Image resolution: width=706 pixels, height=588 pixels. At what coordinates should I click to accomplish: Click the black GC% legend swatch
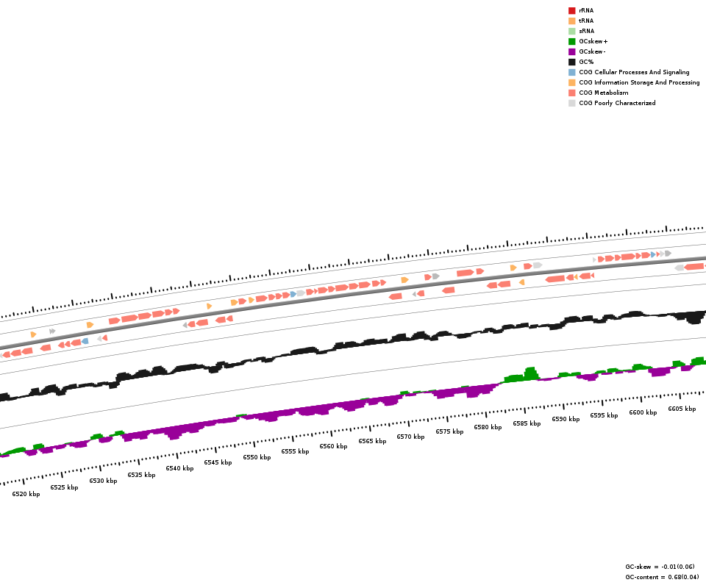571,62
